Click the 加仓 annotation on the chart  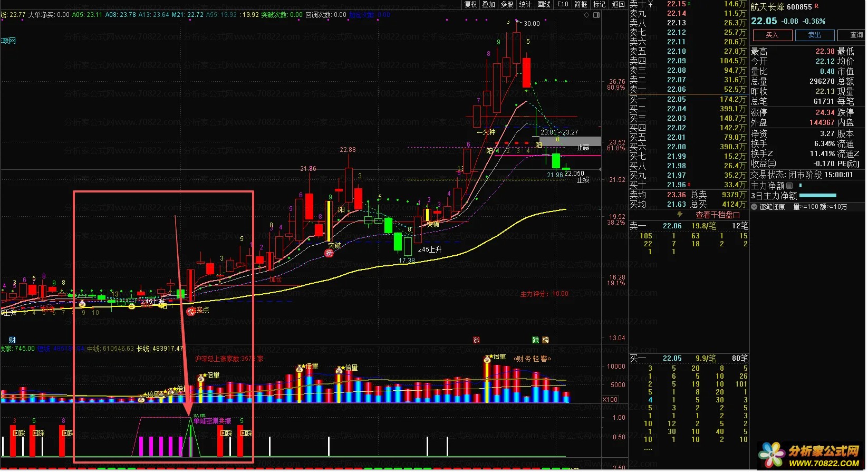[276, 280]
